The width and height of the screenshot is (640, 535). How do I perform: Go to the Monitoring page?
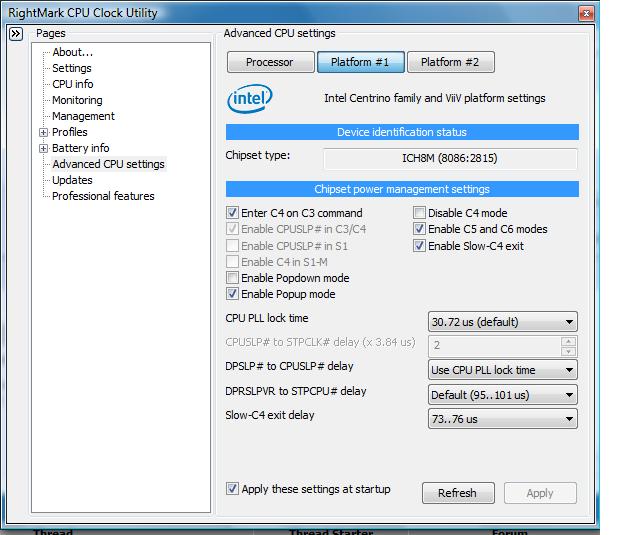coord(77,100)
